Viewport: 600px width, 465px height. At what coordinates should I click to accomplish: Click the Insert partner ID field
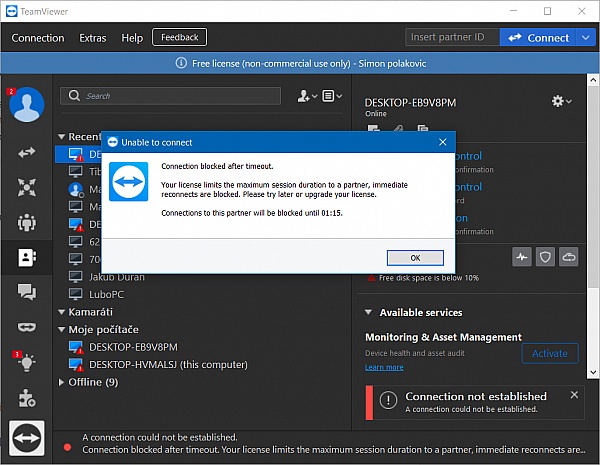click(451, 38)
